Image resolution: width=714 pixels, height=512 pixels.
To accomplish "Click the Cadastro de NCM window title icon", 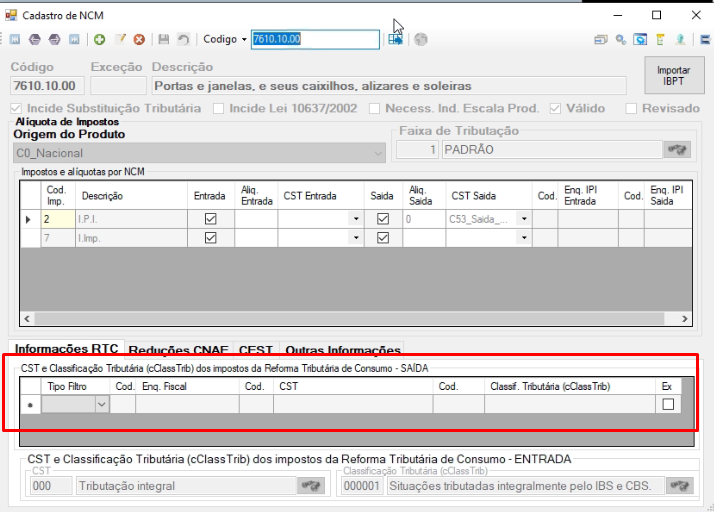I will (x=11, y=15).
